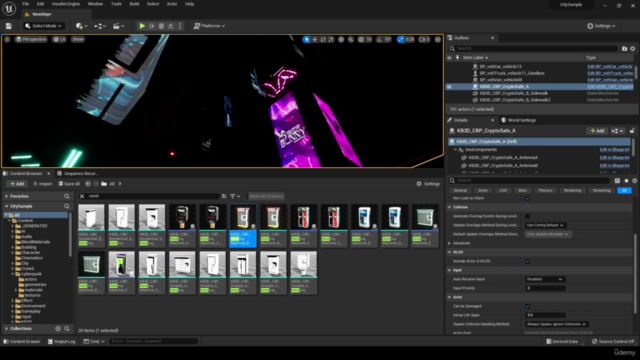Image resolution: width=640 pixels, height=360 pixels.
Task: Open Update Overlaps Method During Level dropdown
Action: coord(545,225)
